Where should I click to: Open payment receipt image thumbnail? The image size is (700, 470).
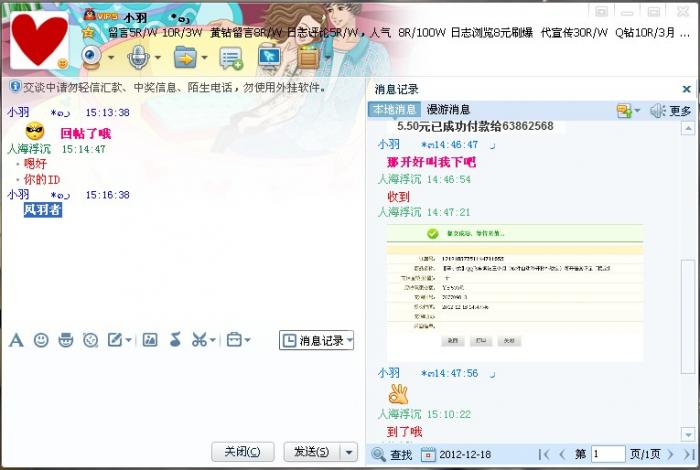(515, 293)
